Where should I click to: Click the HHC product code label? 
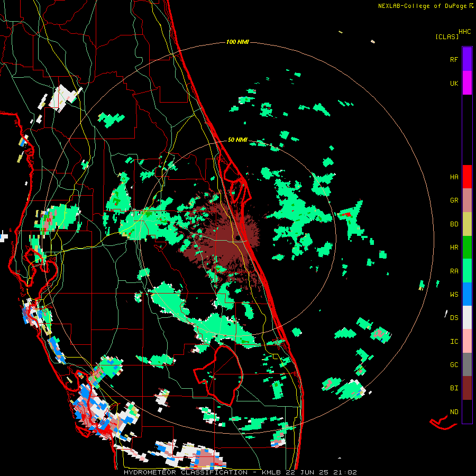click(465, 32)
